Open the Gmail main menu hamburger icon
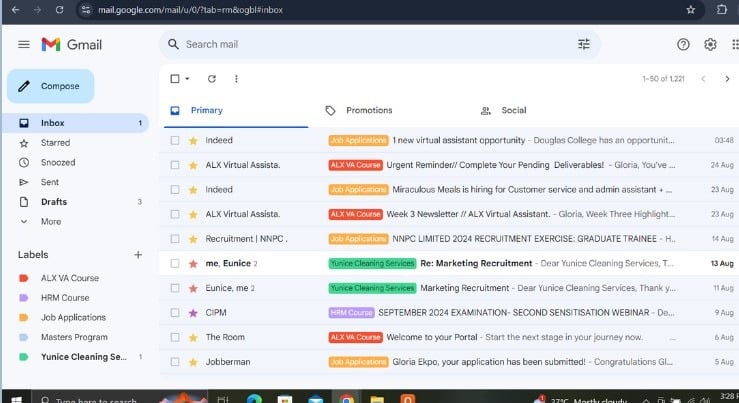 24,45
